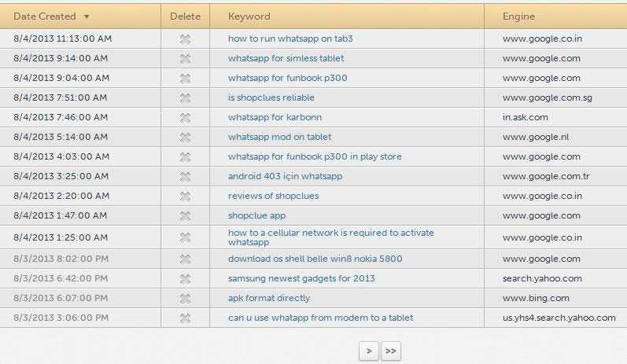627x364 pixels.
Task: Delete the 'android 403 için whatsapp' row
Action: click(x=185, y=177)
